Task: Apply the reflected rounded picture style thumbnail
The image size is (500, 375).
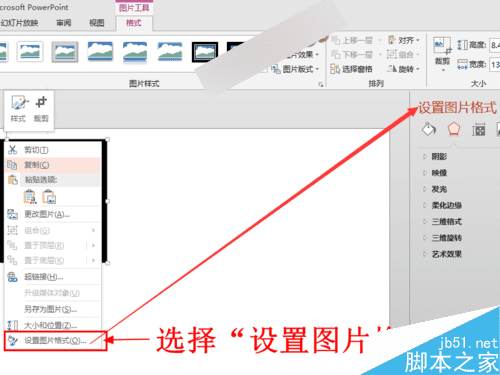Action: coord(135,52)
